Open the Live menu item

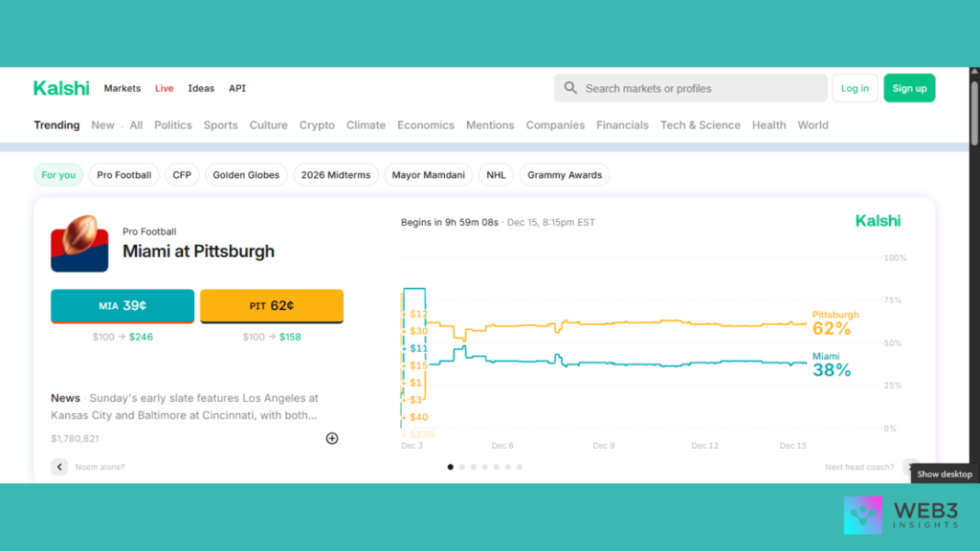[x=165, y=88]
